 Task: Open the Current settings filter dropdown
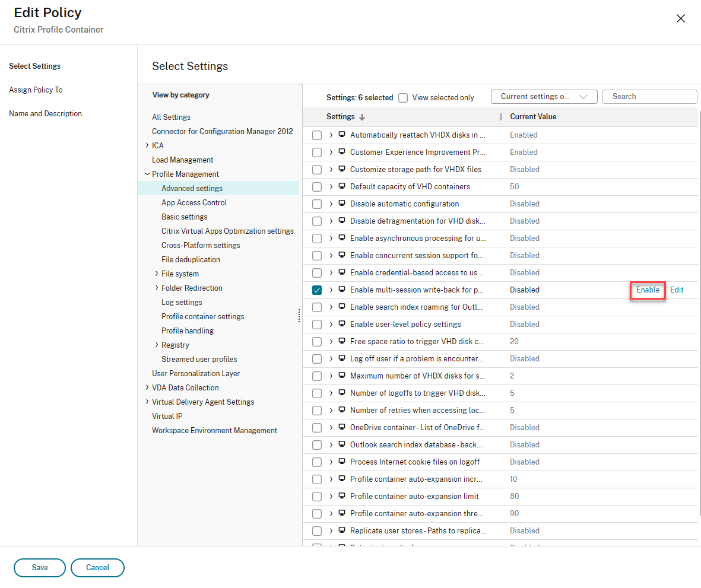tap(543, 97)
